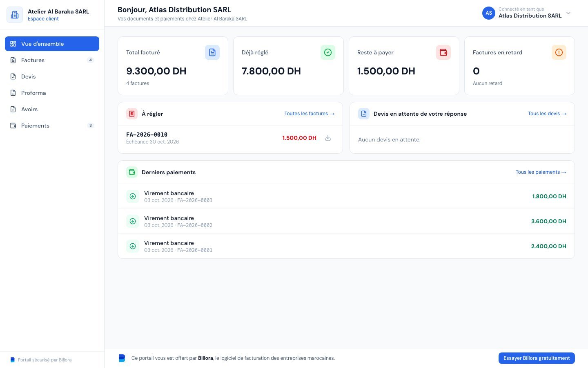588x368 pixels.
Task: Download invoice FA-2026-0010
Action: (x=328, y=138)
